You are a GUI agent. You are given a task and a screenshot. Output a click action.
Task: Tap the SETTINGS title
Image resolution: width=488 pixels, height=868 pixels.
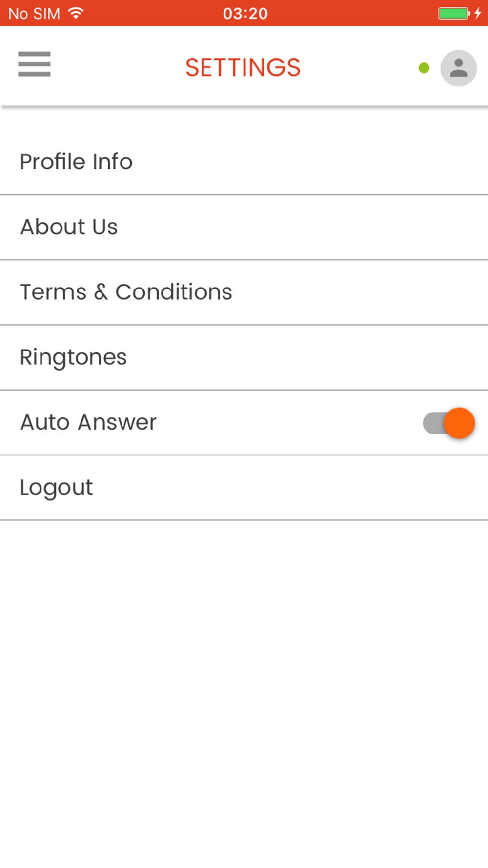coord(243,67)
